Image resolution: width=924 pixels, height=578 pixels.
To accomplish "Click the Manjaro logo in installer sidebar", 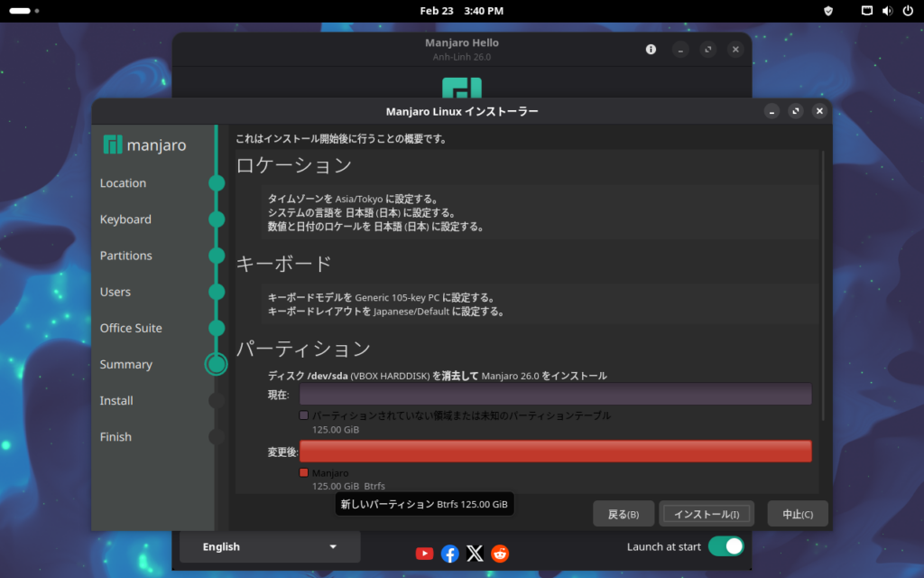I will click(144, 144).
